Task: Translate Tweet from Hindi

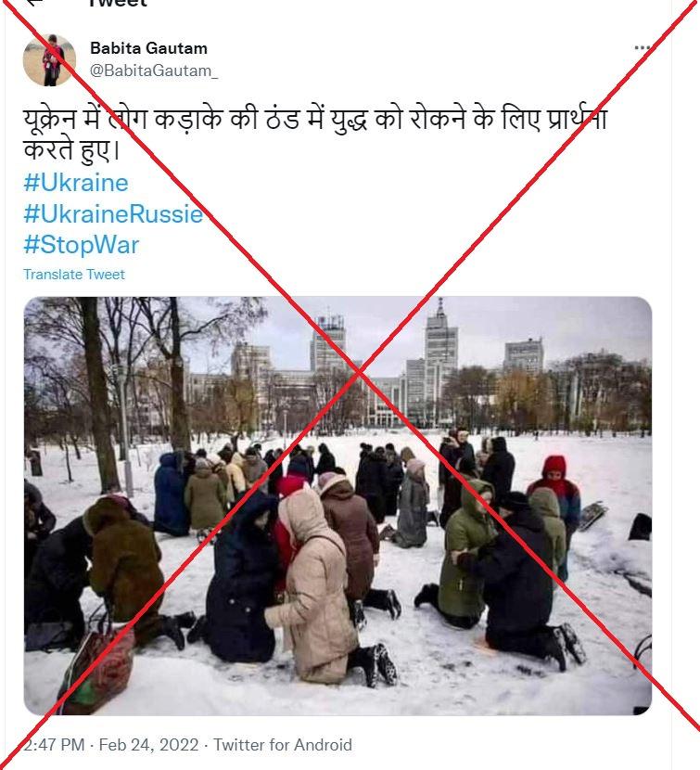Action: pyautogui.click(x=74, y=274)
